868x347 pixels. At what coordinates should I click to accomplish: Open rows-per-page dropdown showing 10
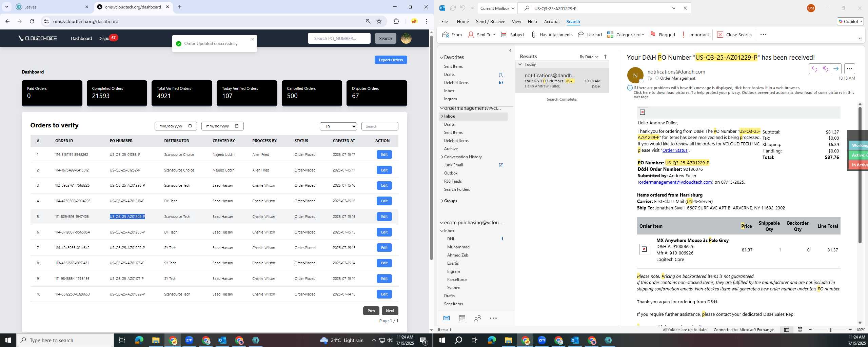tap(338, 126)
